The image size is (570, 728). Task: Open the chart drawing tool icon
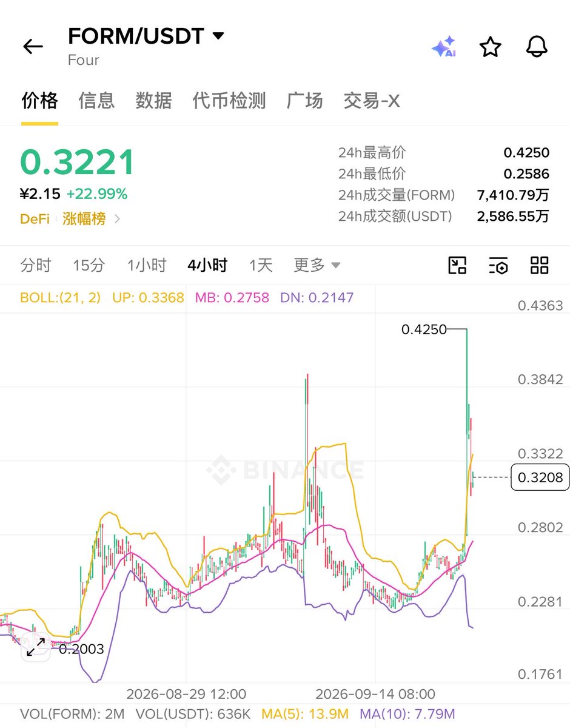point(457,265)
